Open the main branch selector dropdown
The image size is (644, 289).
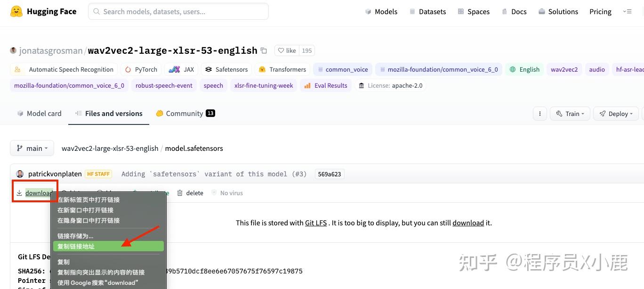(32, 148)
